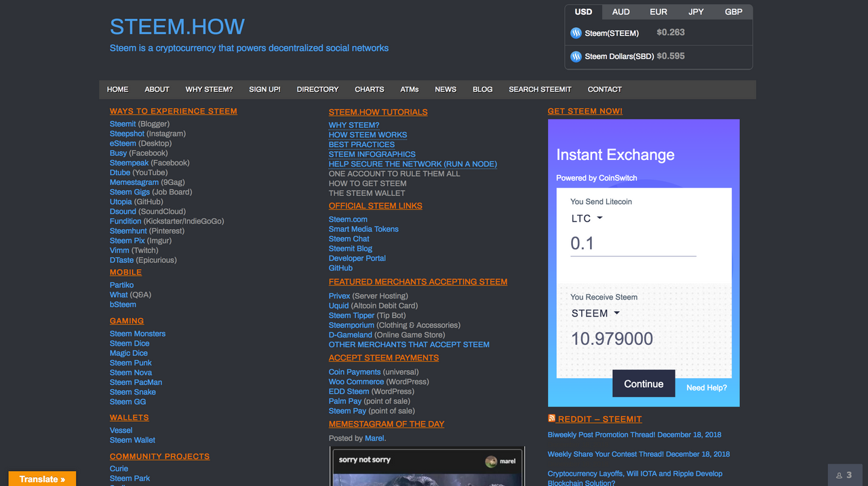This screenshot has width=868, height=486.
Task: Open the STEEM receive currency dropdown
Action: 595,313
